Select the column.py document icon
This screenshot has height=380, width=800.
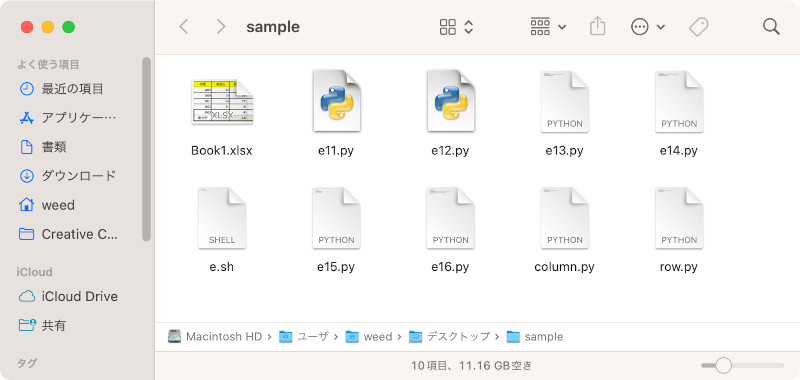pos(565,218)
